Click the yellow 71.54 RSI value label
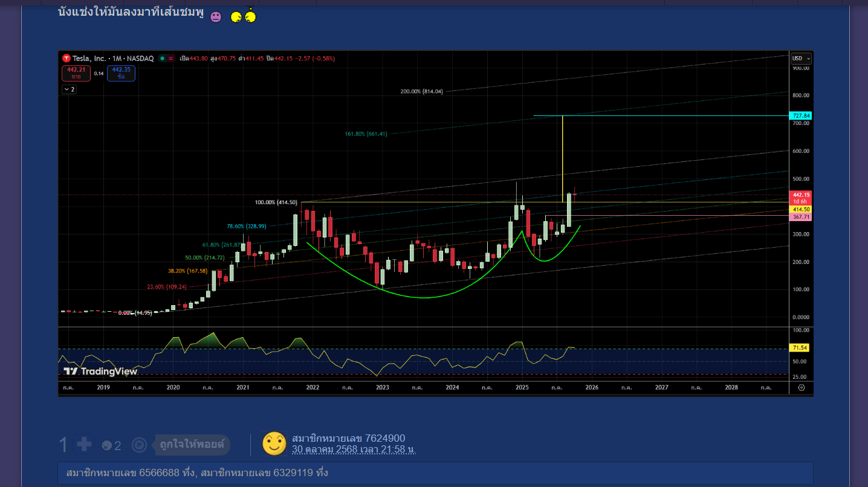Viewport: 868px width, 487px height. [x=799, y=348]
